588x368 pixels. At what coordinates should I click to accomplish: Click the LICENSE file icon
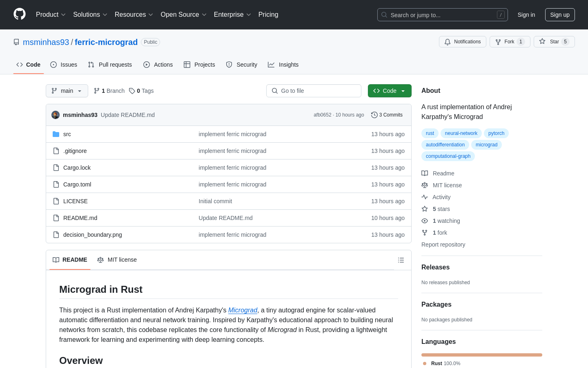(56, 201)
